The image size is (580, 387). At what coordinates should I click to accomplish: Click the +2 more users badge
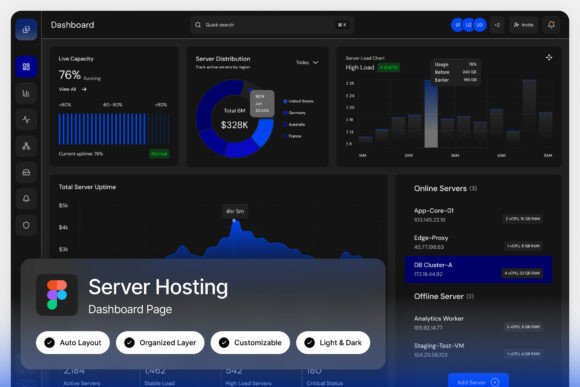[x=497, y=25]
